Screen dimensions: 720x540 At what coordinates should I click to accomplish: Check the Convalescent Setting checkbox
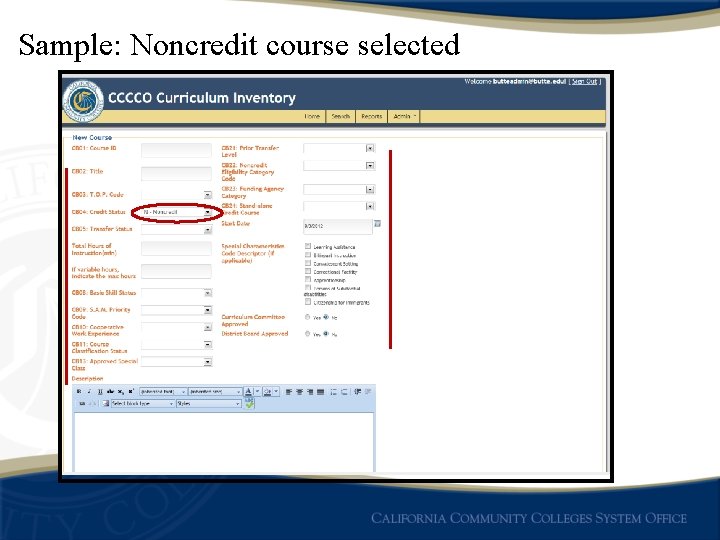coord(308,263)
